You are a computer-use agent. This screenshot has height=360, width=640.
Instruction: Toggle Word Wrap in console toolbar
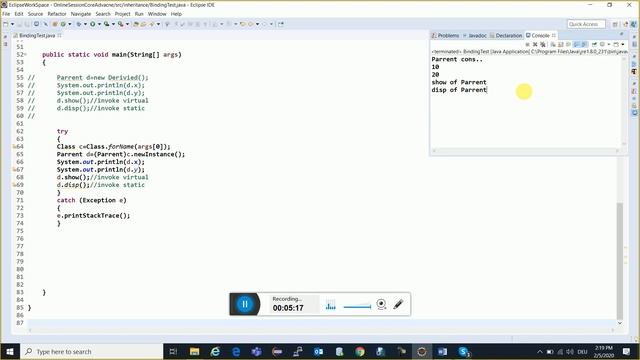[x=568, y=44]
